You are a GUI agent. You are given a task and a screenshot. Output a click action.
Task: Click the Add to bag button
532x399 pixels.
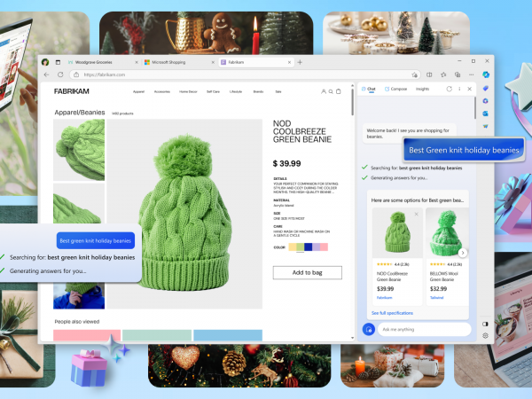308,272
